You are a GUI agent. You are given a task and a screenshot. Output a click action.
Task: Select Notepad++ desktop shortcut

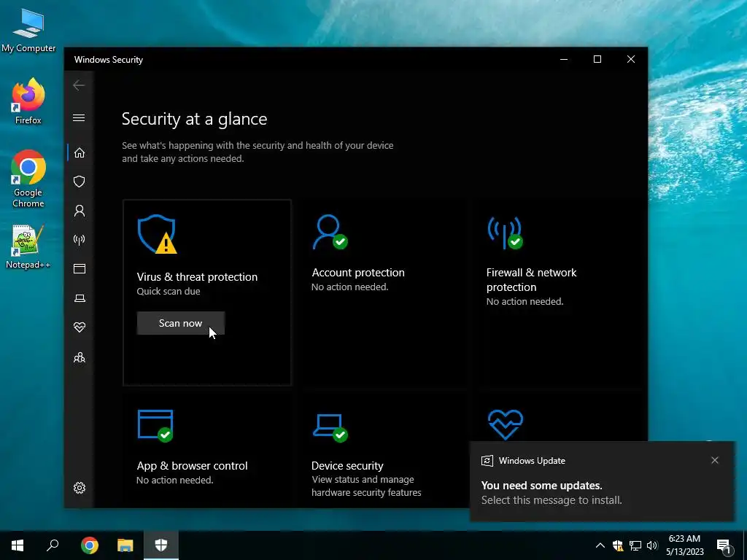point(28,246)
